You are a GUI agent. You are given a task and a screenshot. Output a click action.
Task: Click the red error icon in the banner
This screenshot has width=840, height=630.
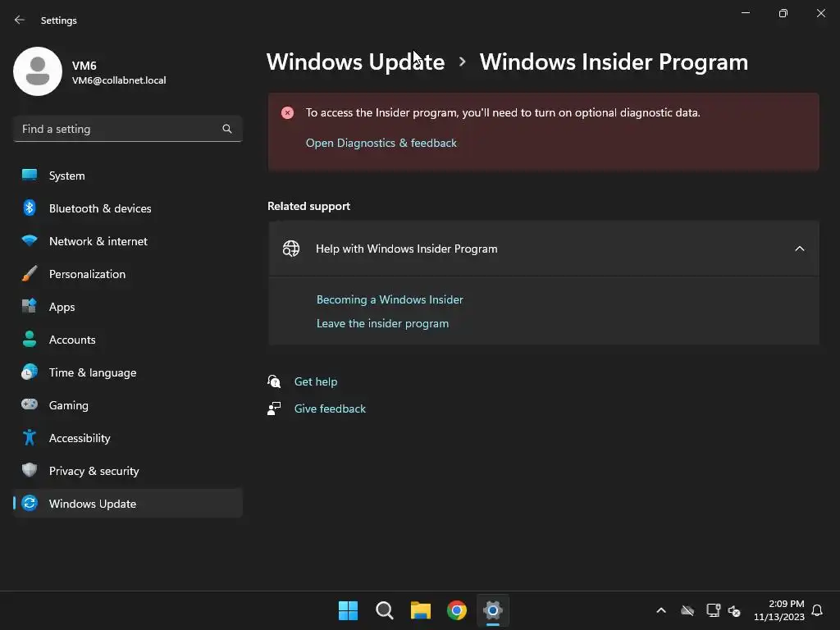pos(288,113)
